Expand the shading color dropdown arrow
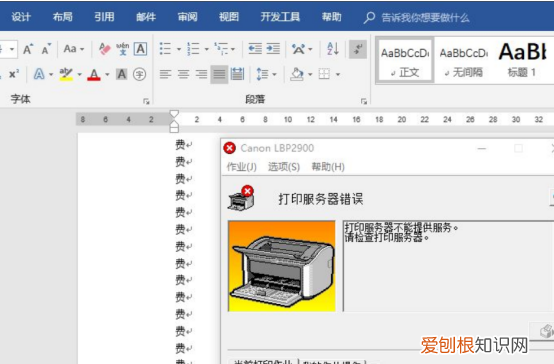 click(310, 75)
